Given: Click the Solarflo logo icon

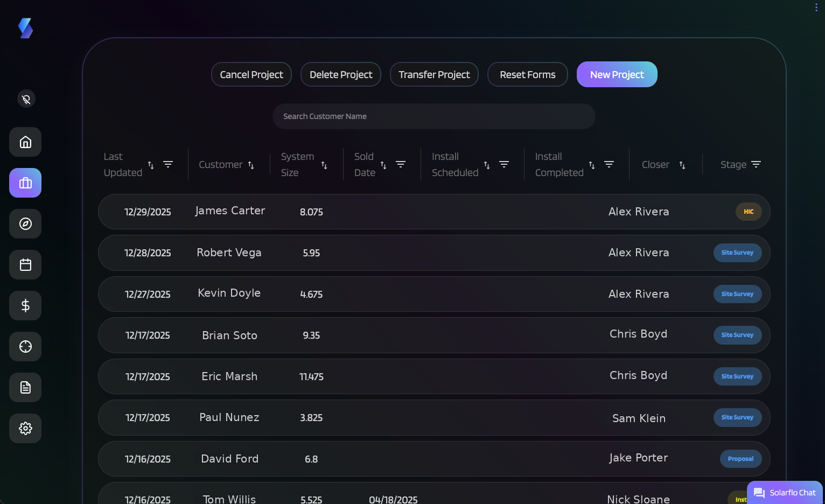Looking at the screenshot, I should [25, 28].
